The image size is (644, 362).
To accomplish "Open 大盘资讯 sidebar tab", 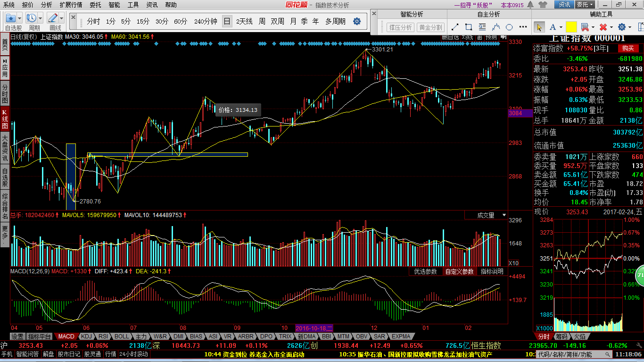I will 5,148.
